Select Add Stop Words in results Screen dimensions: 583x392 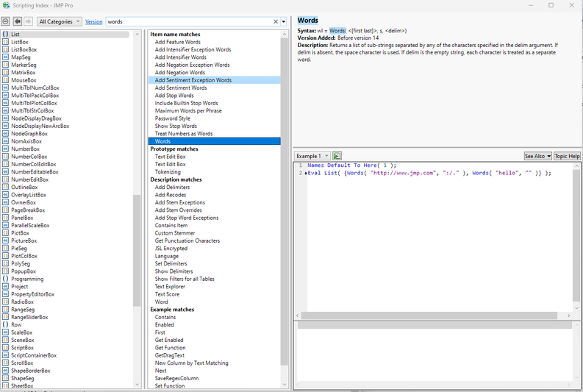tap(174, 96)
